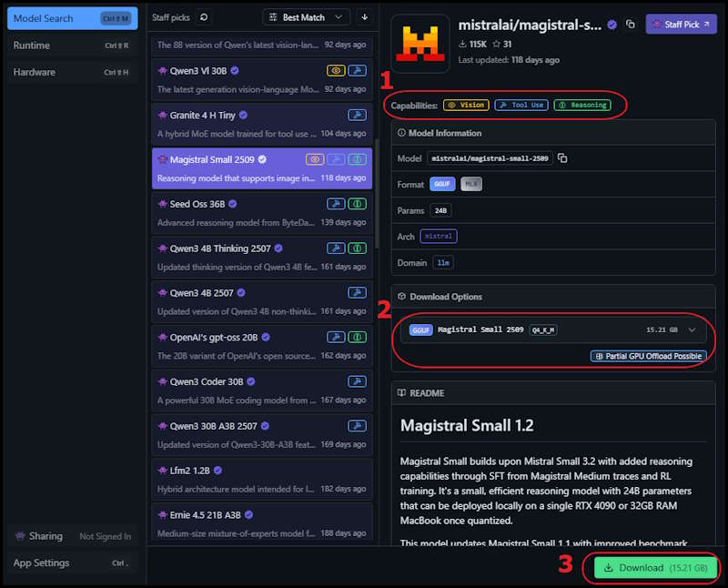Click the mistral architecture tag
Viewport: 728px width, 588px height.
(439, 237)
